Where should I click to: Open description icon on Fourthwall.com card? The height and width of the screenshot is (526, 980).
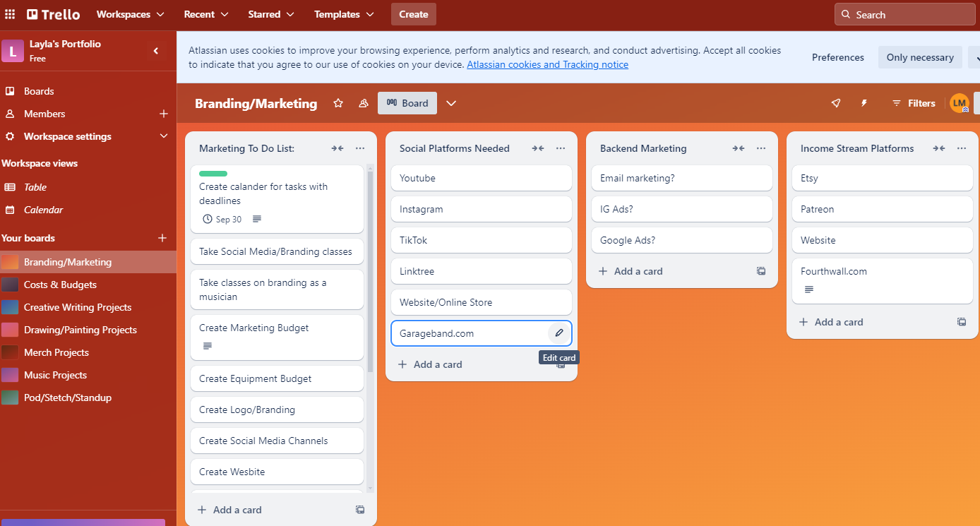pyautogui.click(x=809, y=289)
